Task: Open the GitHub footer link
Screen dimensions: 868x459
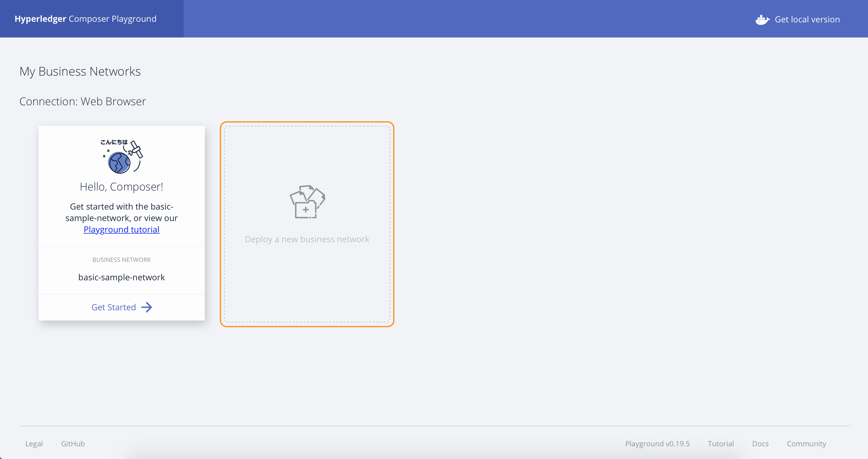Action: [x=73, y=444]
